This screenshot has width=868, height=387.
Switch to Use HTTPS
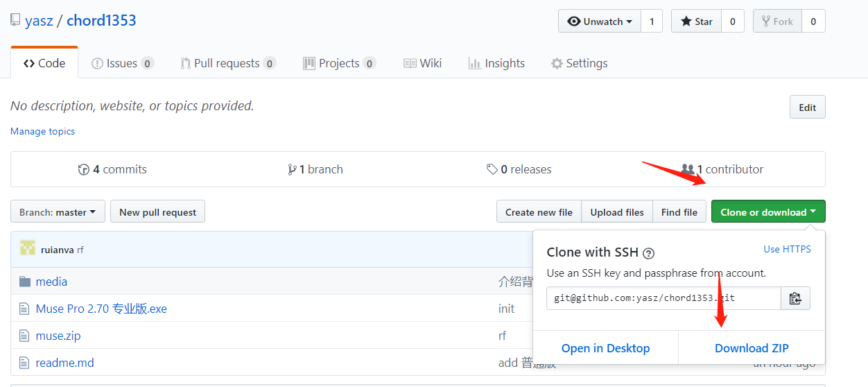[787, 249]
